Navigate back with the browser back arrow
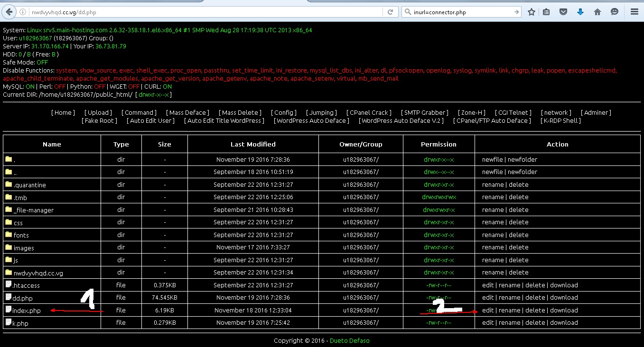 click(9, 12)
